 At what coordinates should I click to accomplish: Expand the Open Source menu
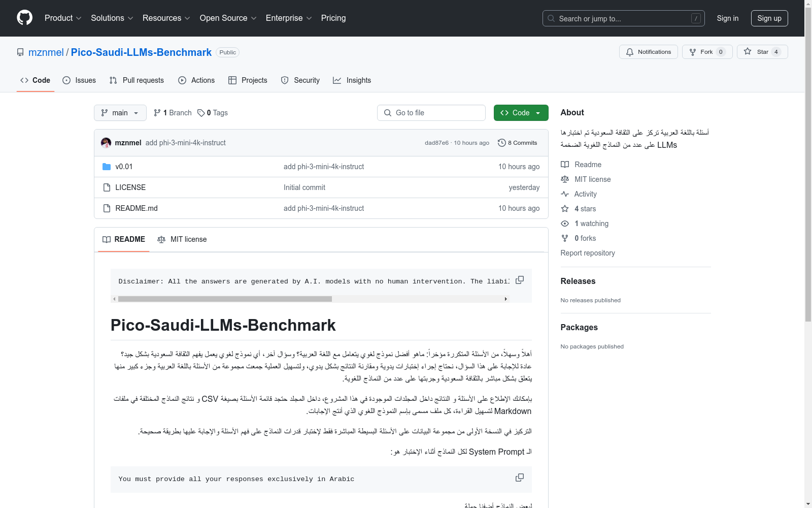228,18
